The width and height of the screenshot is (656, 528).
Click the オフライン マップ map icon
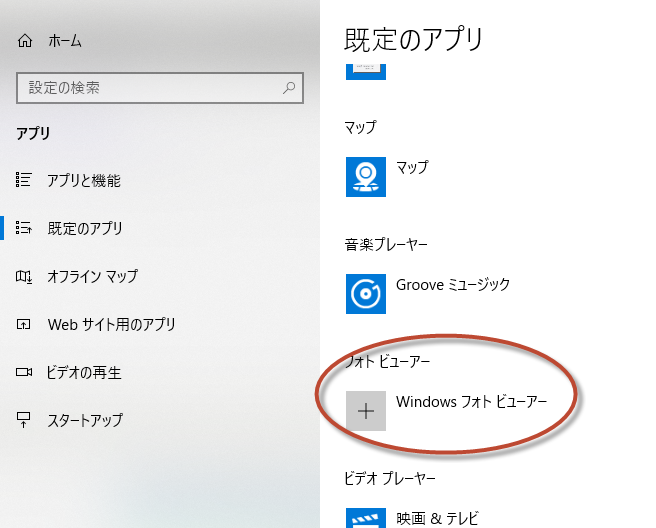pos(23,276)
